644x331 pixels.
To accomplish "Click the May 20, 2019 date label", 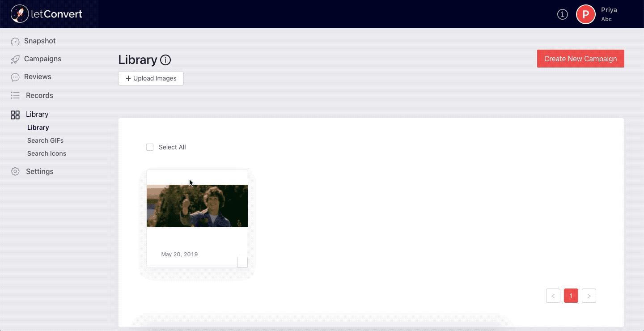I will coord(179,254).
